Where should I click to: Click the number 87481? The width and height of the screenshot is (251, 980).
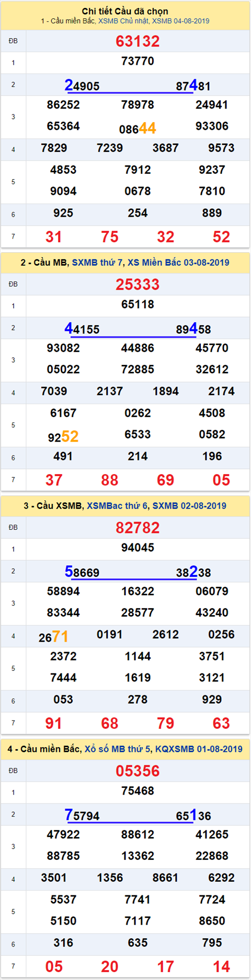(x=193, y=85)
